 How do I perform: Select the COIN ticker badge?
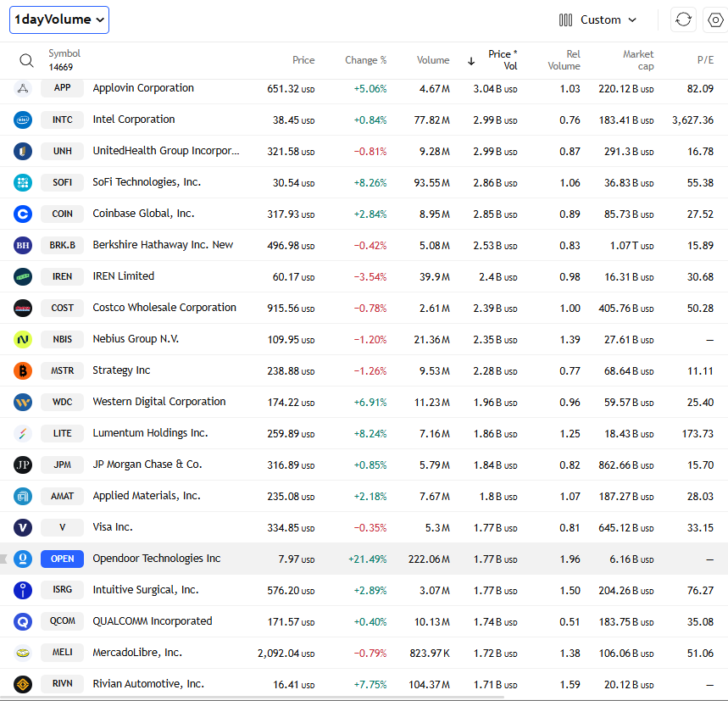tap(62, 214)
